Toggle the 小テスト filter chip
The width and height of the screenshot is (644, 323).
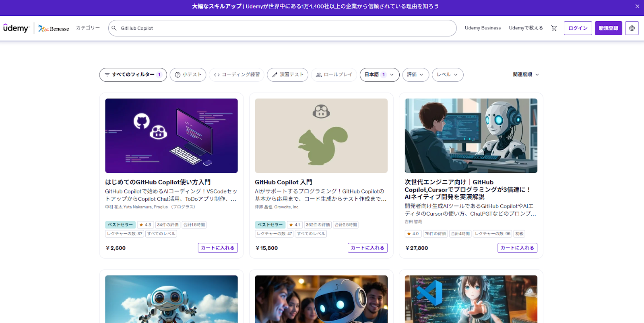188,75
